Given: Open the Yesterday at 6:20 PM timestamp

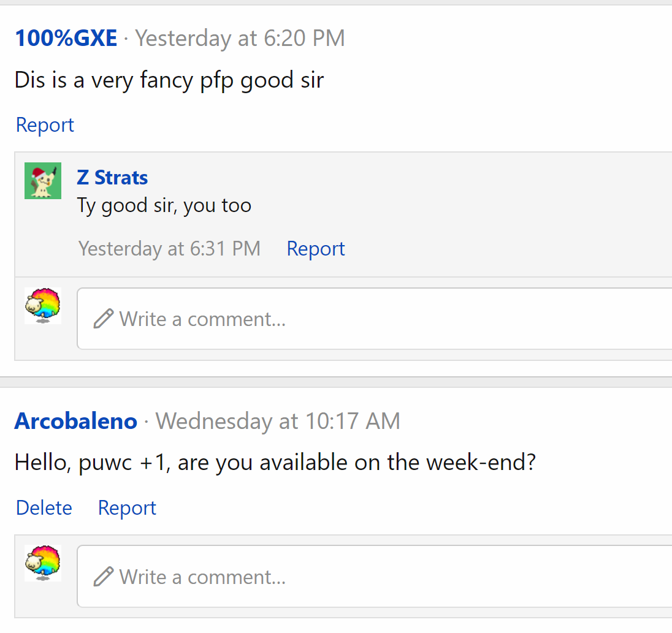Looking at the screenshot, I should point(240,38).
